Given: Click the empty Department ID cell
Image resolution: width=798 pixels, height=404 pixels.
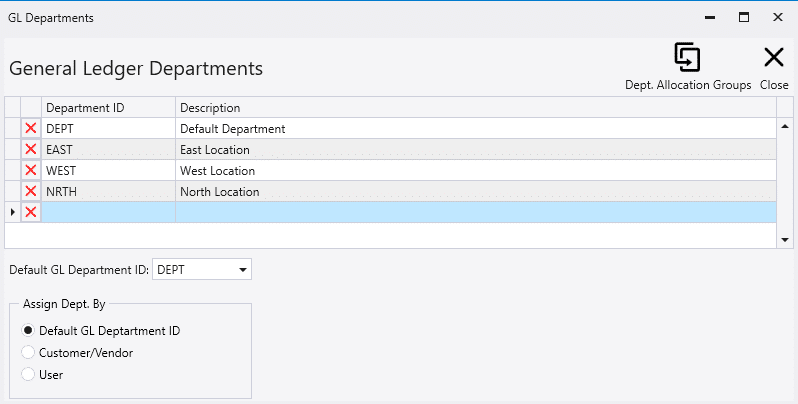Looking at the screenshot, I should coord(108,212).
